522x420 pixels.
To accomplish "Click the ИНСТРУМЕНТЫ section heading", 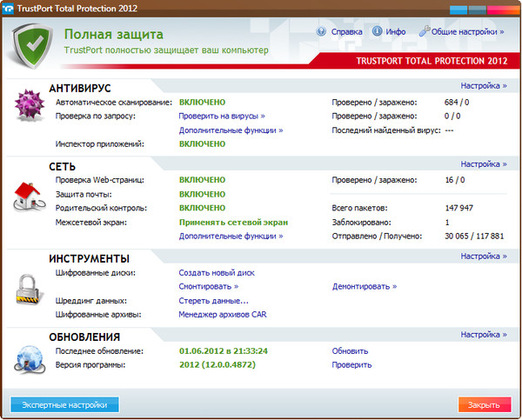I will pyautogui.click(x=90, y=258).
